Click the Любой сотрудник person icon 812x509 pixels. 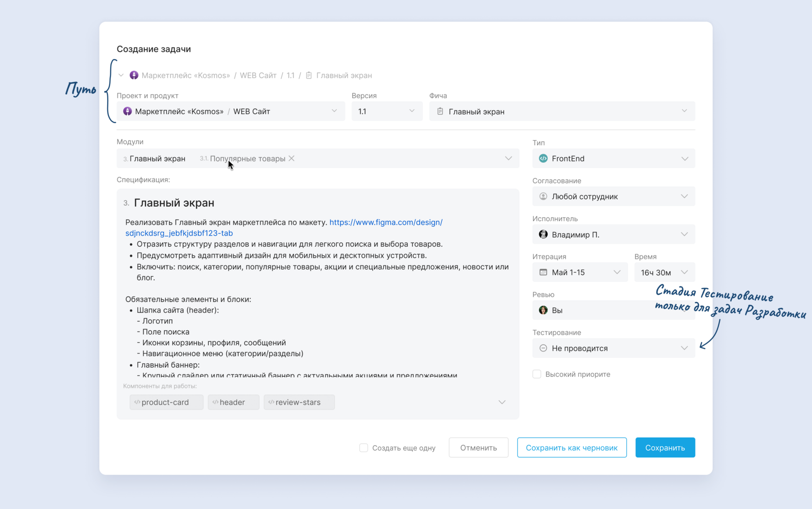(x=543, y=197)
